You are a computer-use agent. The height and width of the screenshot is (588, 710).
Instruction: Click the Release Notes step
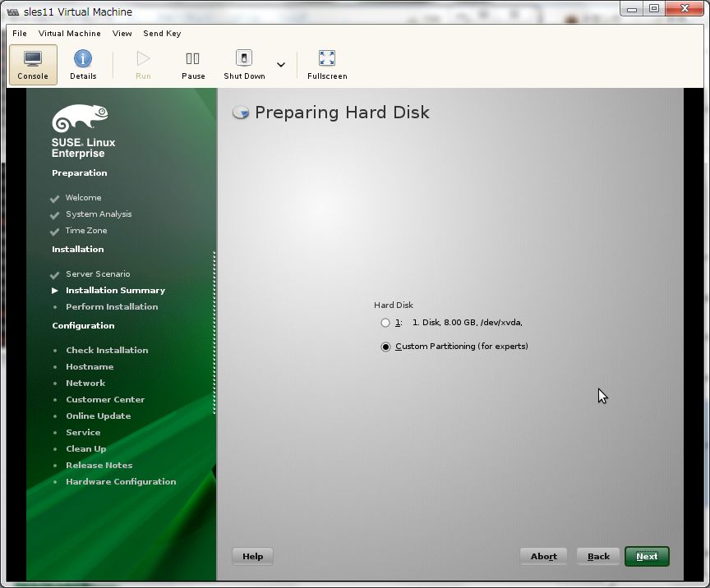(x=99, y=465)
